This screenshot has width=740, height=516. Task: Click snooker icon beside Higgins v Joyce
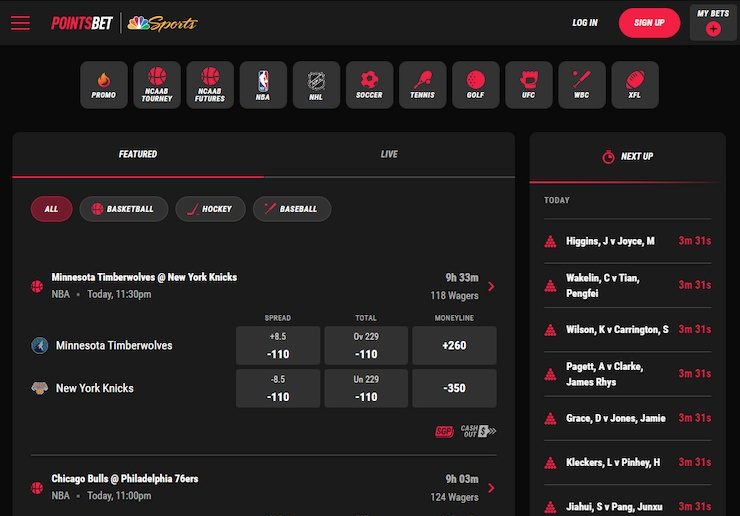click(x=550, y=241)
